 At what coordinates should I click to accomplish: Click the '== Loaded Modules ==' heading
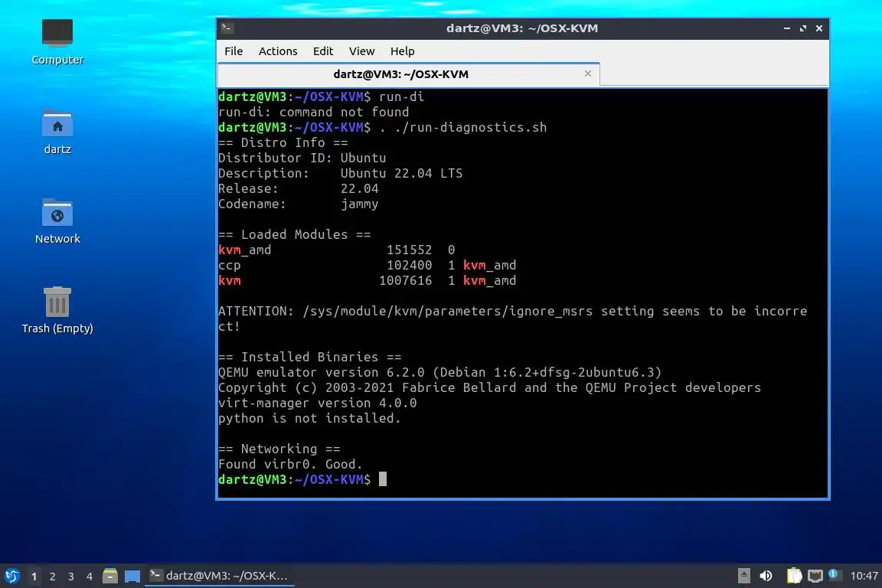coord(294,234)
